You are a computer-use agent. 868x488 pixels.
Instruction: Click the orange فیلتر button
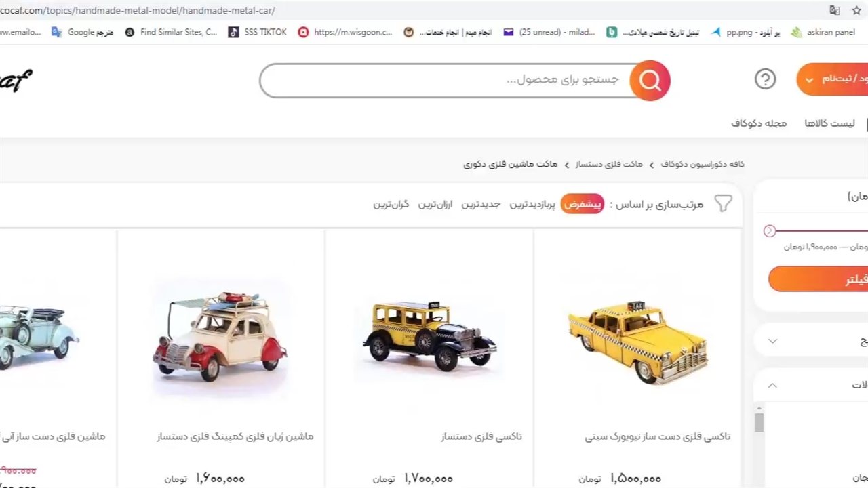click(x=818, y=279)
